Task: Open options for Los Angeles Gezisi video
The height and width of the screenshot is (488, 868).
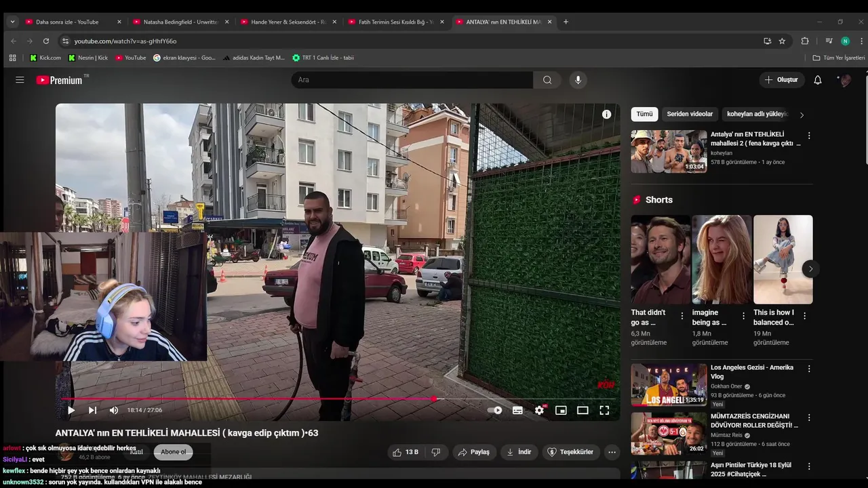Action: [x=808, y=369]
